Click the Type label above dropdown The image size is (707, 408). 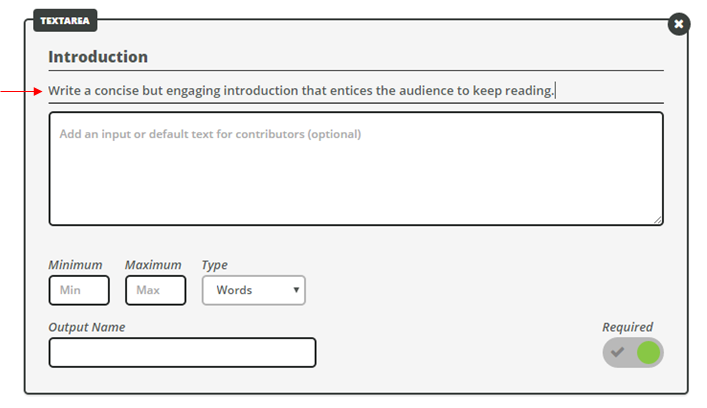point(215,265)
